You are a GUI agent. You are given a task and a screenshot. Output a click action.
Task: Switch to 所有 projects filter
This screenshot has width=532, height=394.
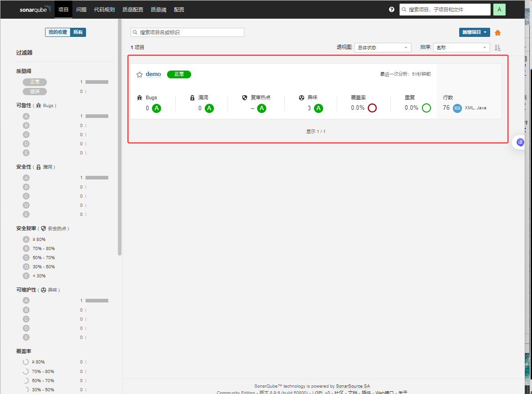pos(78,32)
